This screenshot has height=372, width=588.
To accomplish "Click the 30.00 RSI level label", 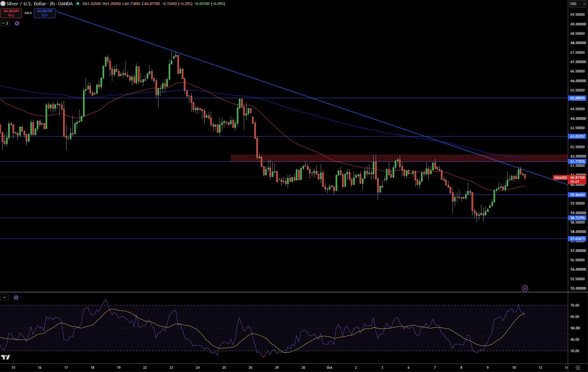I will (x=575, y=351).
